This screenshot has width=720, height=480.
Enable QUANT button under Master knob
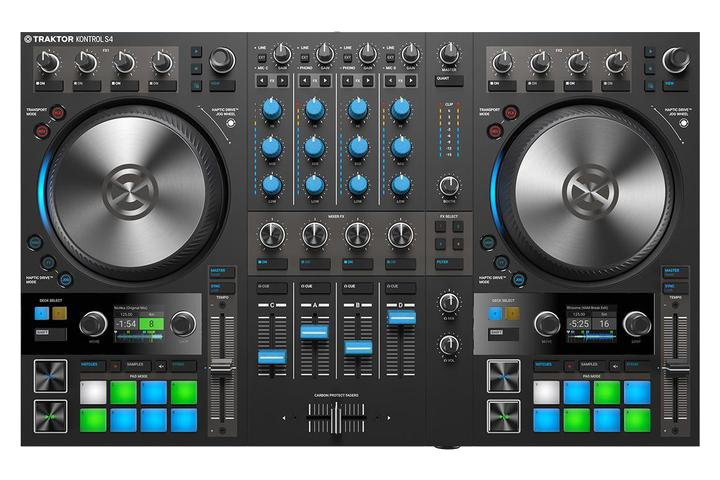[x=449, y=81]
